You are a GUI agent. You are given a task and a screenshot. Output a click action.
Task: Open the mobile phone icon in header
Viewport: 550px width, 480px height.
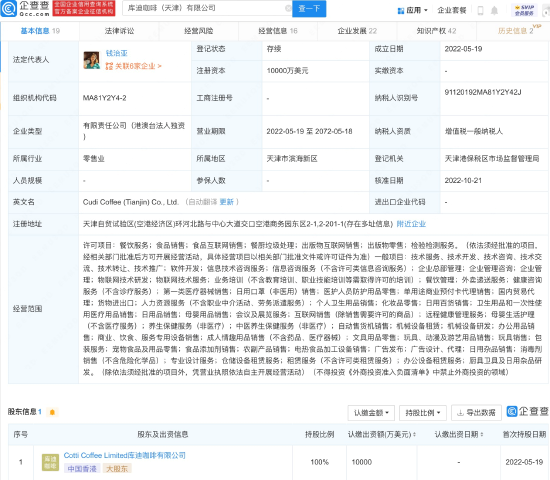click(481, 11)
